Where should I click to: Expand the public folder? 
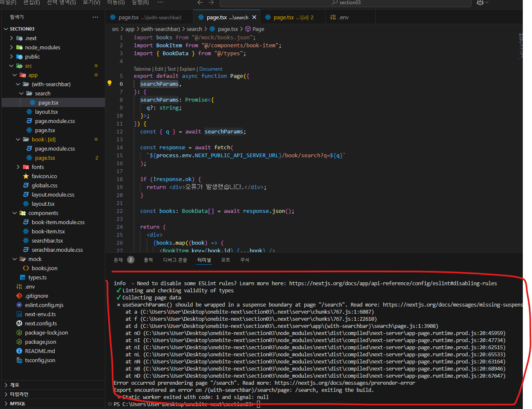[x=53, y=56]
